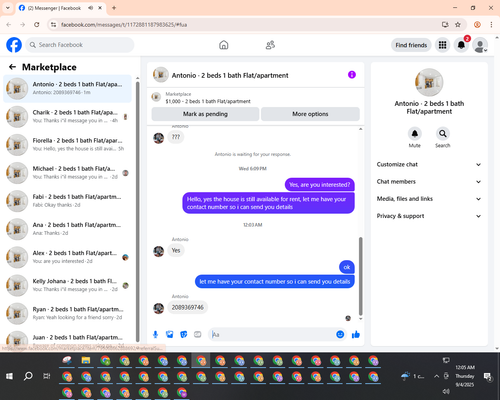Image resolution: width=500 pixels, height=400 pixels.
Task: Expand Chat members section
Action: (429, 182)
